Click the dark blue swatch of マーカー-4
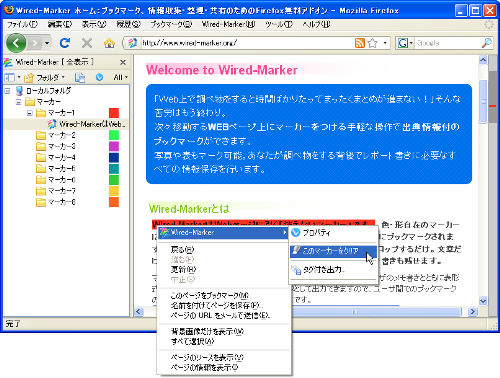 click(x=114, y=157)
